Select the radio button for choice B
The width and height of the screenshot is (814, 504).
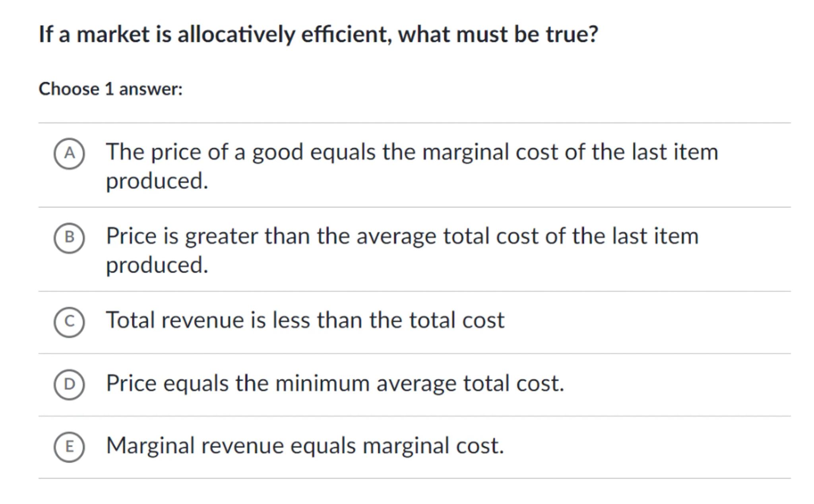point(69,238)
